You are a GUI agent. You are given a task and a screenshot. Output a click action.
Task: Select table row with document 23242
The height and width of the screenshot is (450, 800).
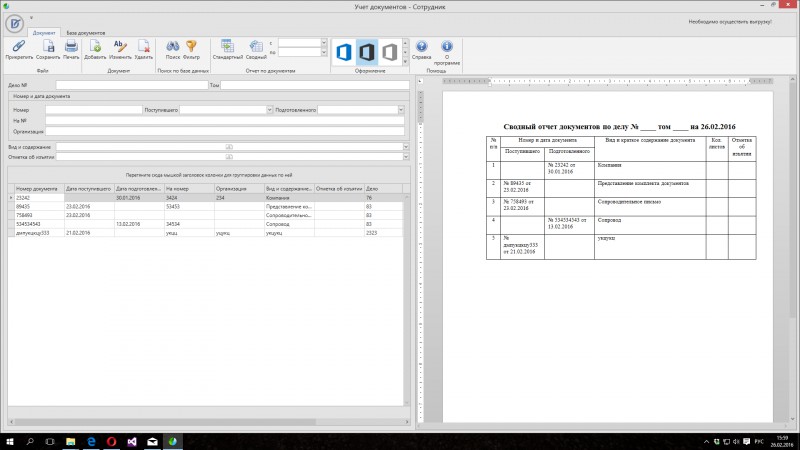(206, 198)
